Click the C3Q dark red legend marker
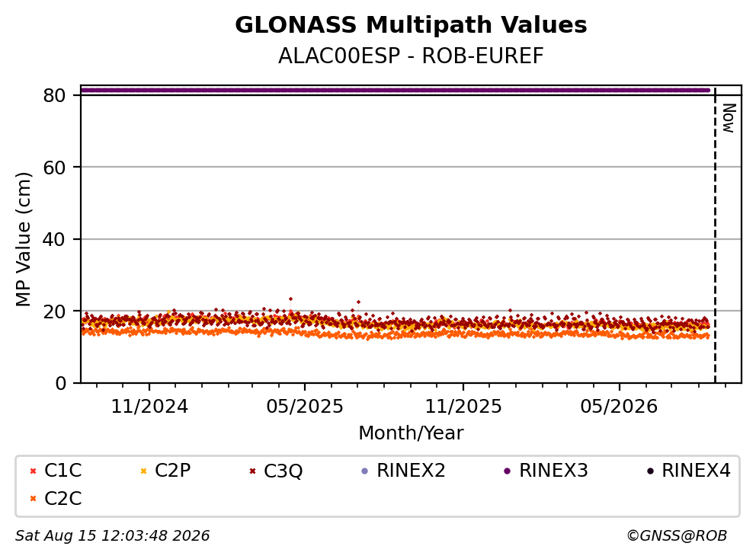 253,471
